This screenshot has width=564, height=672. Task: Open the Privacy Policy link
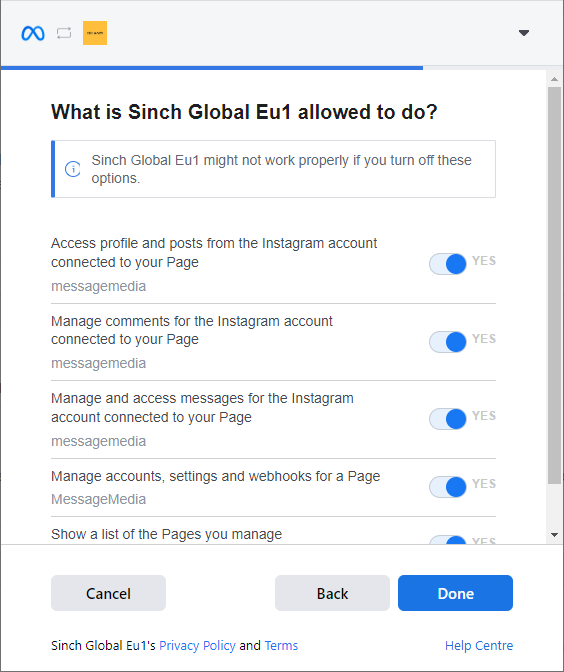click(198, 645)
